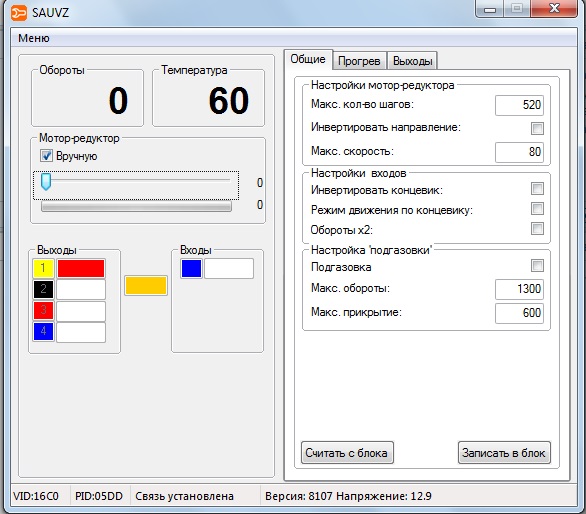Click the blue input indicator under Входы
The height and width of the screenshot is (514, 586).
(x=191, y=268)
